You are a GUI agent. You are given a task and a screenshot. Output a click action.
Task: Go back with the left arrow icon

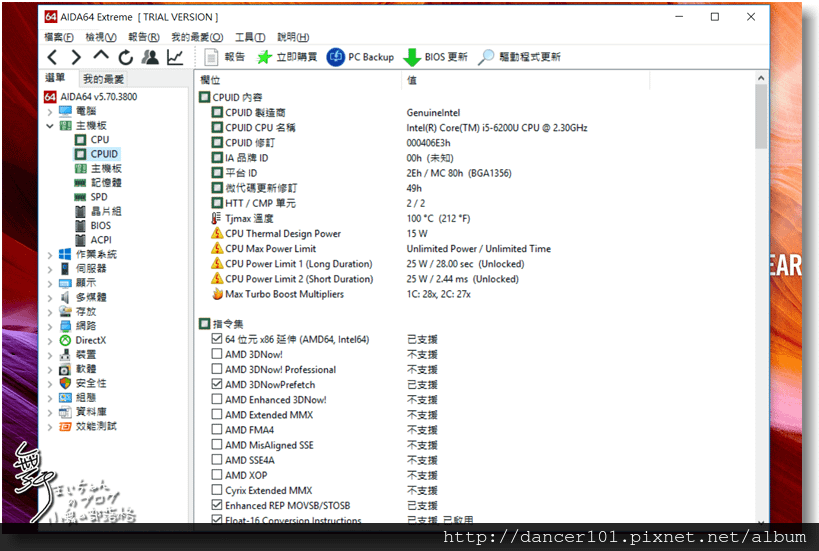point(52,57)
